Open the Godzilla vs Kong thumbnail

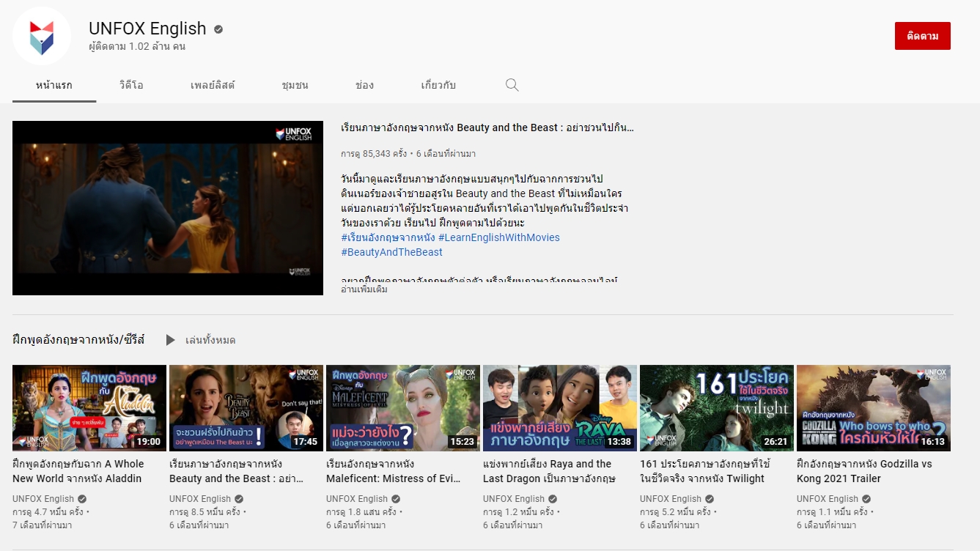coord(874,407)
